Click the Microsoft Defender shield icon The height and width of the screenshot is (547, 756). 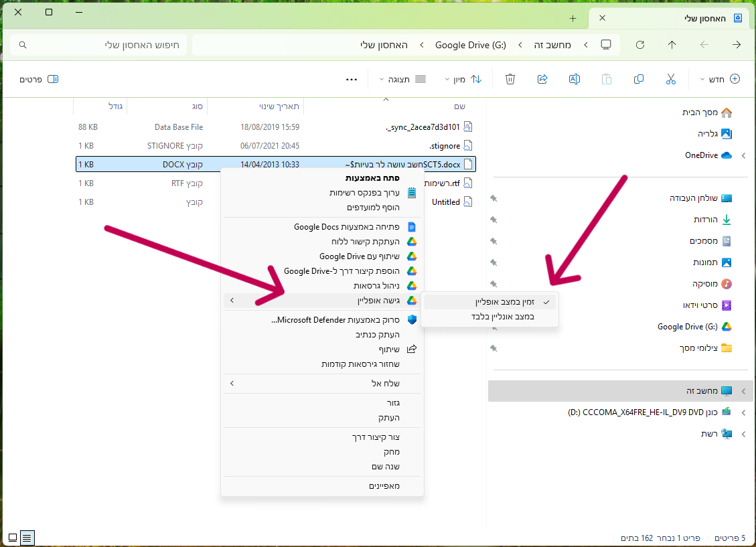coord(411,319)
